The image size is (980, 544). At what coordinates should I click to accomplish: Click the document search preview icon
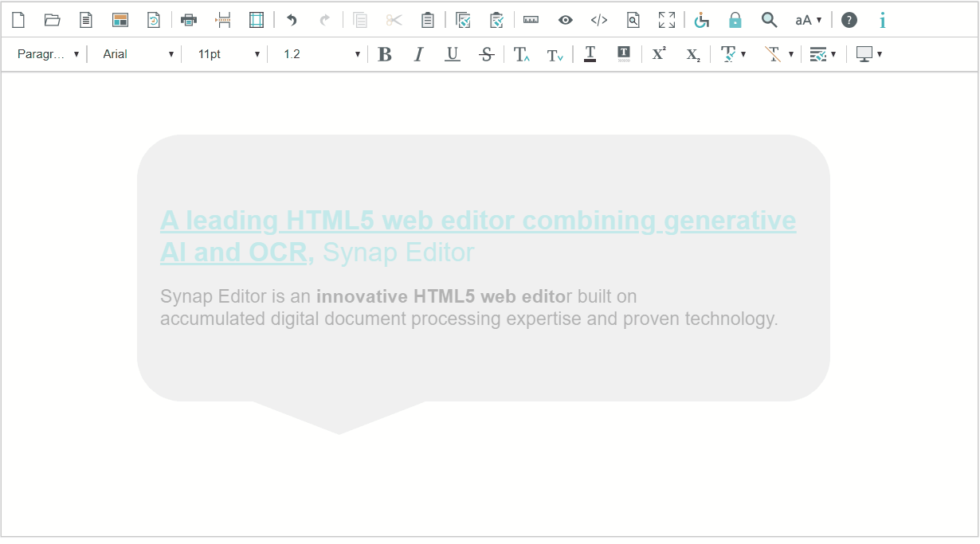pos(633,20)
